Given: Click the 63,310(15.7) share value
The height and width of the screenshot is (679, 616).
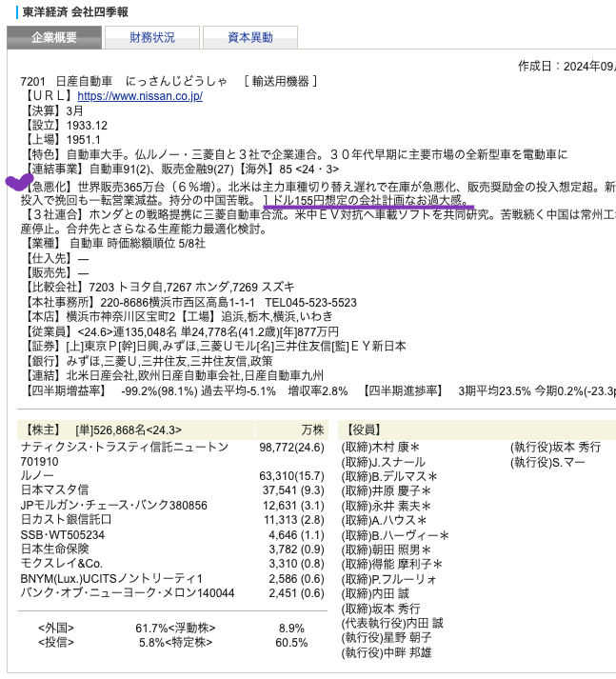Looking at the screenshot, I should (291, 476).
